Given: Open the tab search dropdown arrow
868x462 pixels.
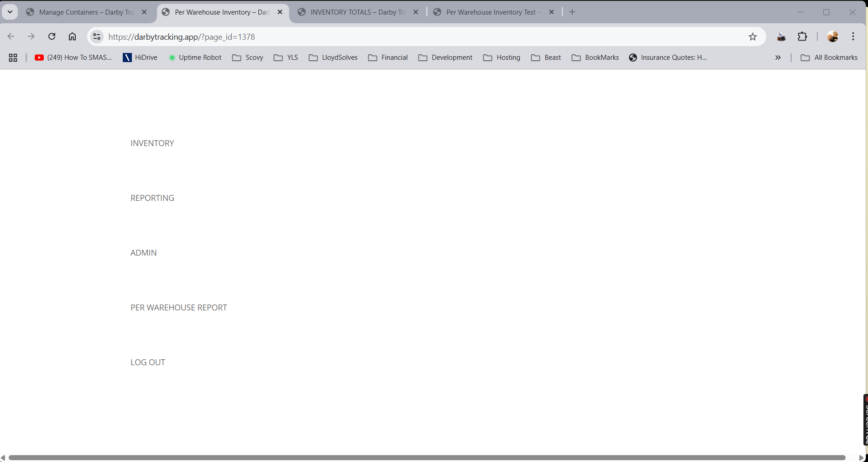Looking at the screenshot, I should click(x=10, y=12).
